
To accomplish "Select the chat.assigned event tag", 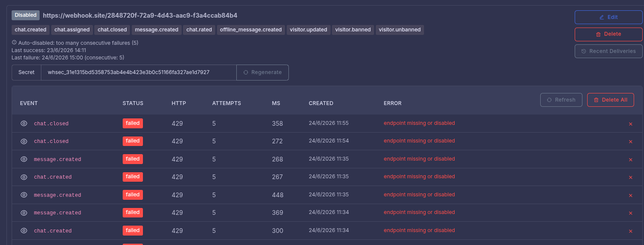I will [72, 30].
